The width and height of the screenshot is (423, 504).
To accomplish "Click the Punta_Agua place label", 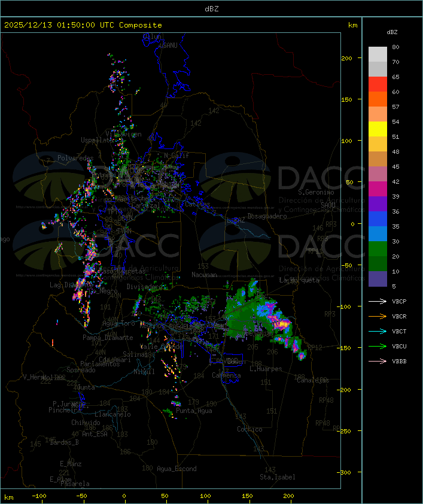I will coord(194,411).
